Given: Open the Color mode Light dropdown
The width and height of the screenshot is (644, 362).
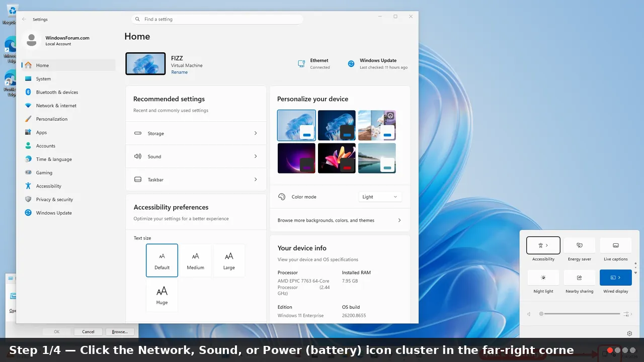Looking at the screenshot, I should tap(380, 197).
